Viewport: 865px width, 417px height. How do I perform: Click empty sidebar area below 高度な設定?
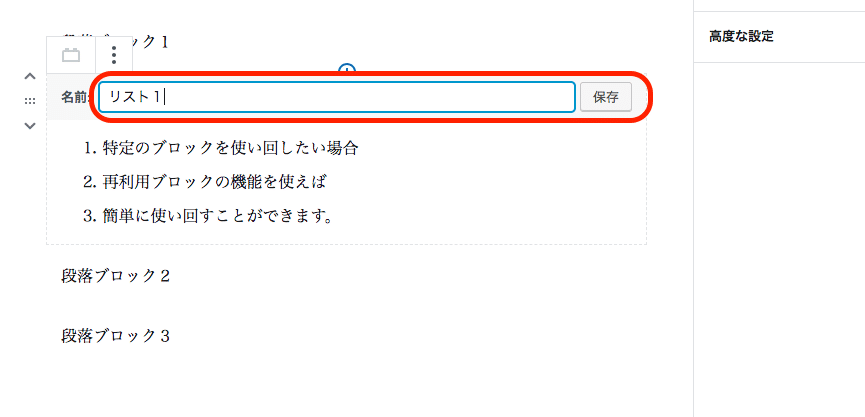(779, 237)
